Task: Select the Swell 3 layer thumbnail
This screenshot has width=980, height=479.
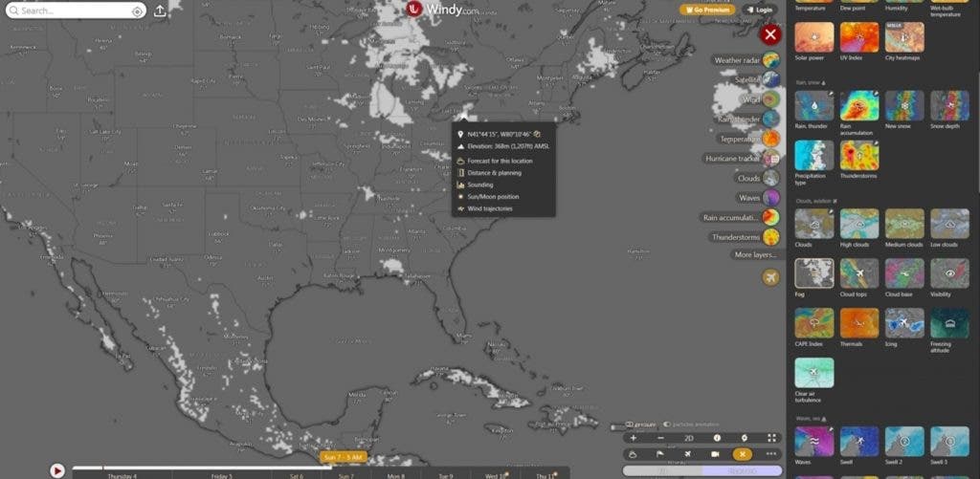Action: coord(949,442)
